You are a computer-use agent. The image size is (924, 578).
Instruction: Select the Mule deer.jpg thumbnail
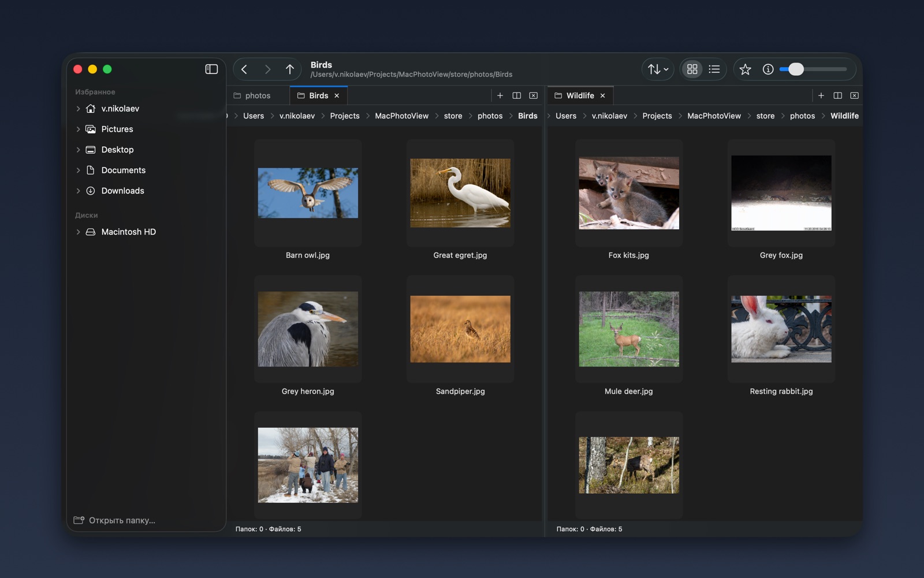(629, 329)
